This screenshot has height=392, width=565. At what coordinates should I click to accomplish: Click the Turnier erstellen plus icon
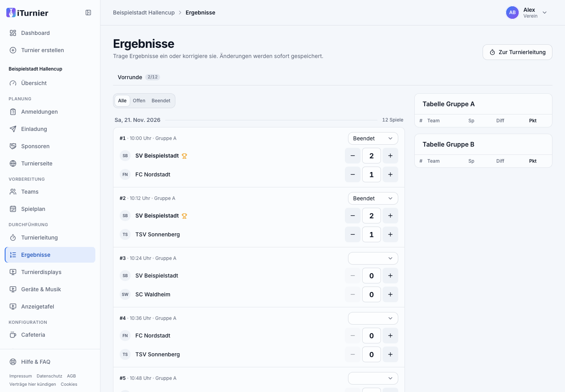coord(13,50)
